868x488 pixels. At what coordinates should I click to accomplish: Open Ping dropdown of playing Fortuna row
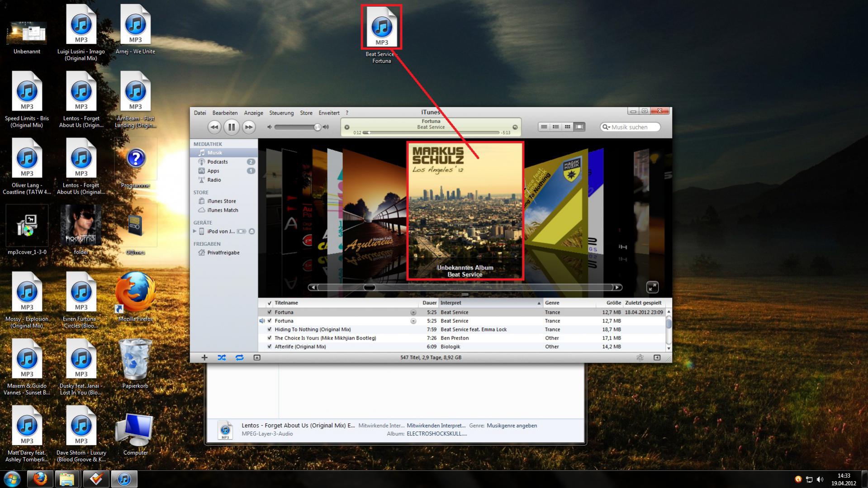tap(413, 321)
